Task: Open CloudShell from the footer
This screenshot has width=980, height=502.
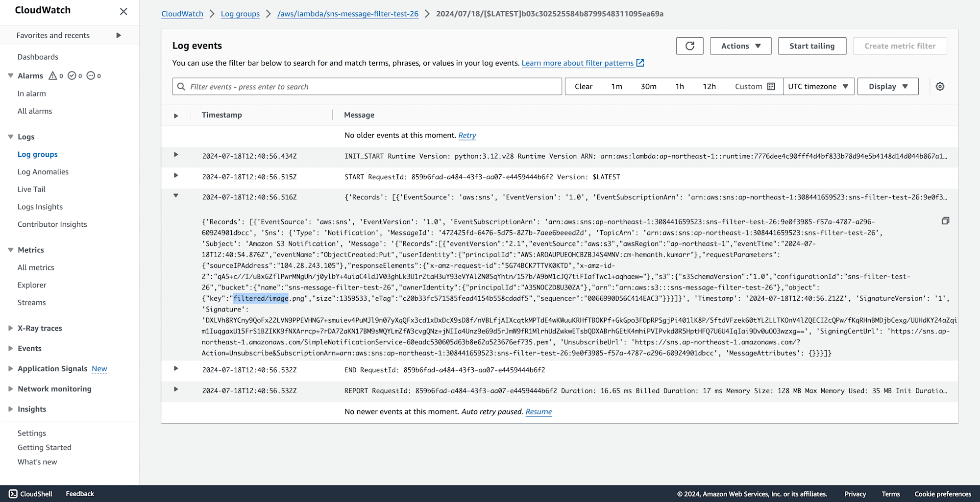Action: click(31, 494)
